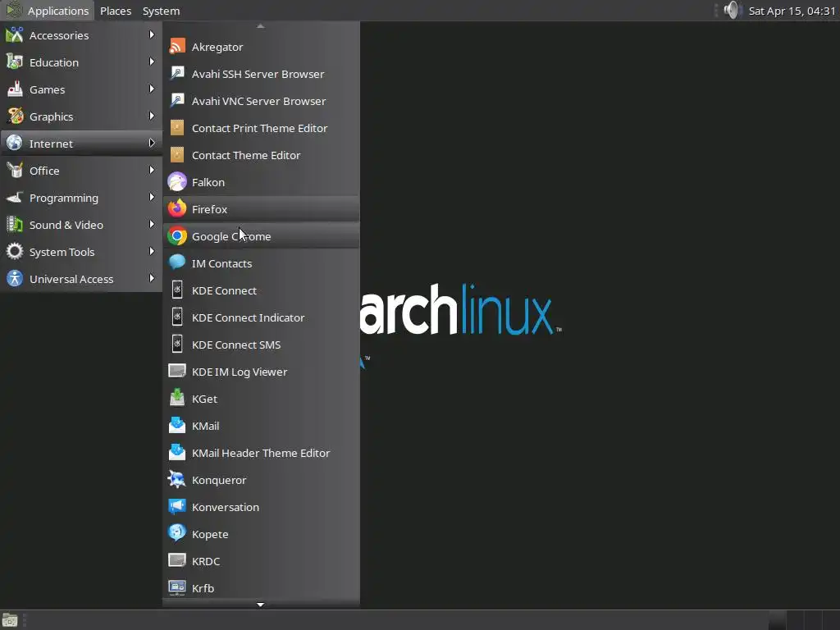Click the KGet download icon
Viewport: 840px width, 630px height.
(x=177, y=399)
